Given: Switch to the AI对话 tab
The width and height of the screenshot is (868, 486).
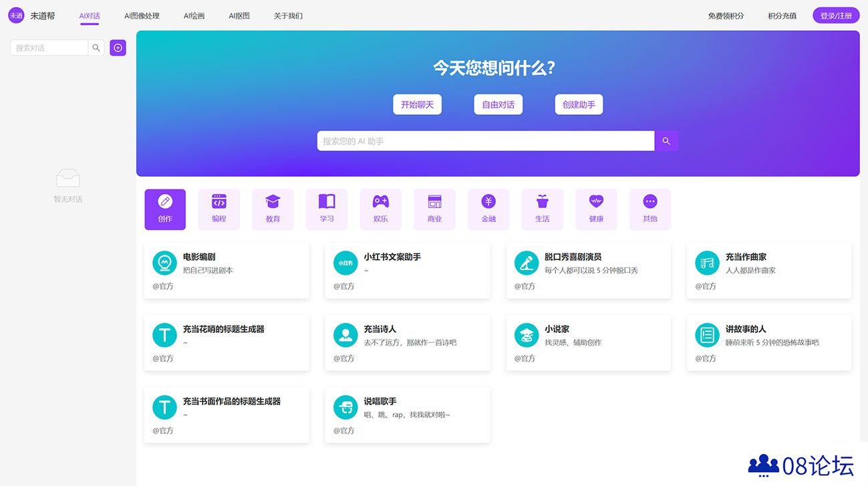Looking at the screenshot, I should click(90, 15).
